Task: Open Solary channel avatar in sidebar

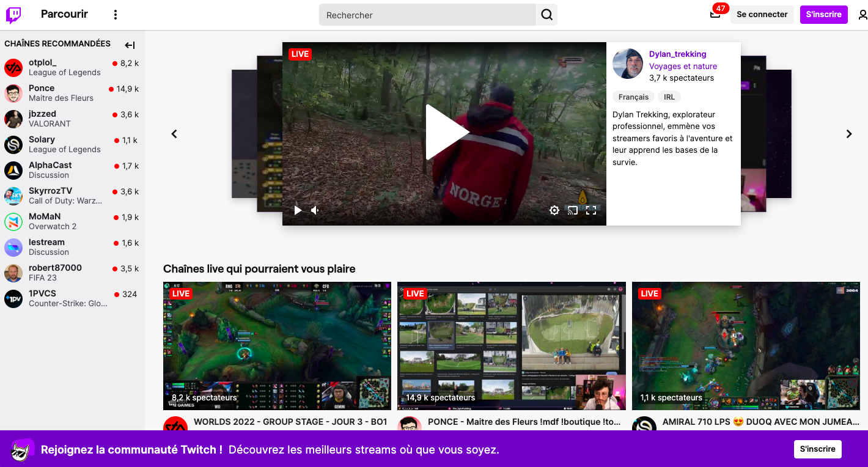Action: pyautogui.click(x=13, y=145)
